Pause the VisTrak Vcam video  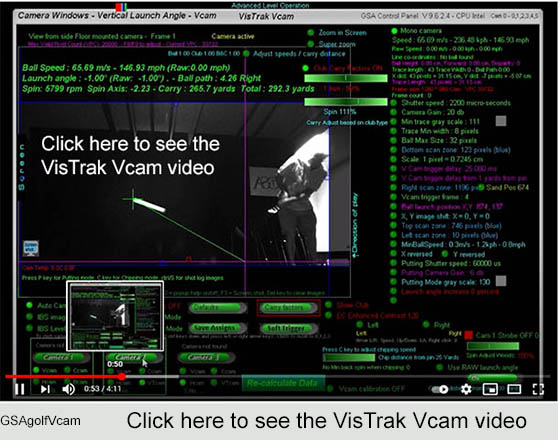pos(20,389)
